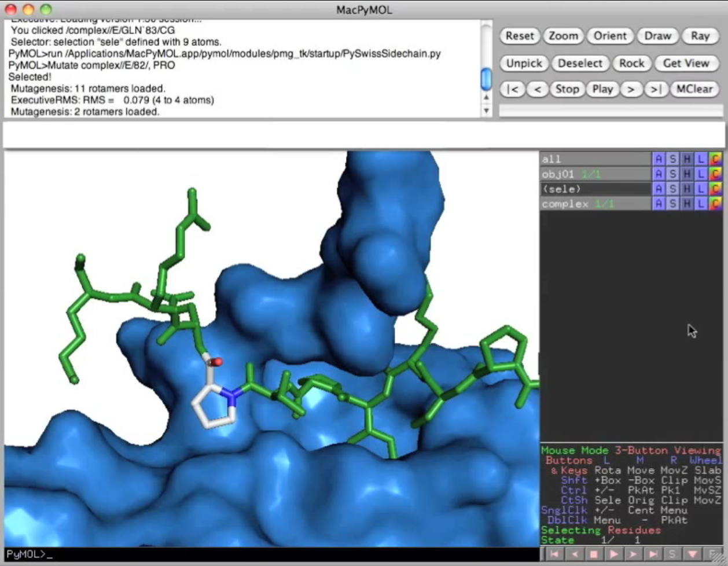This screenshot has width=728, height=566.
Task: Toggle visibility of the complex object
Action: pos(595,204)
